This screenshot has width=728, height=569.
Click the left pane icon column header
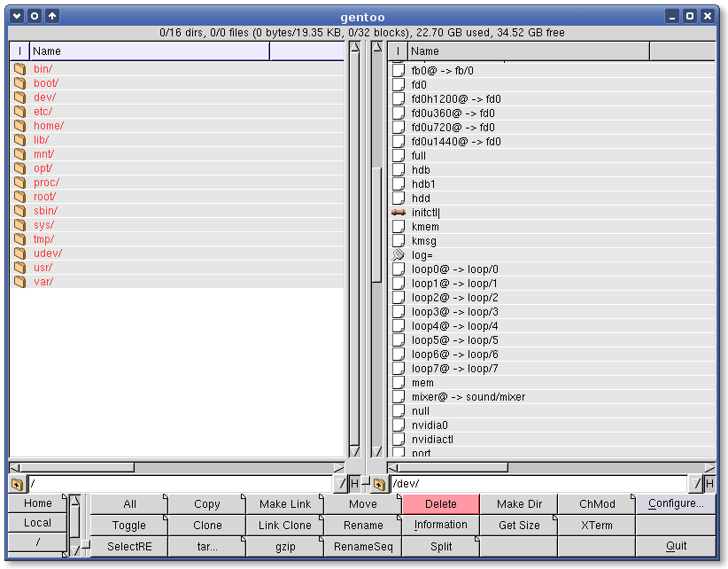(x=19, y=51)
